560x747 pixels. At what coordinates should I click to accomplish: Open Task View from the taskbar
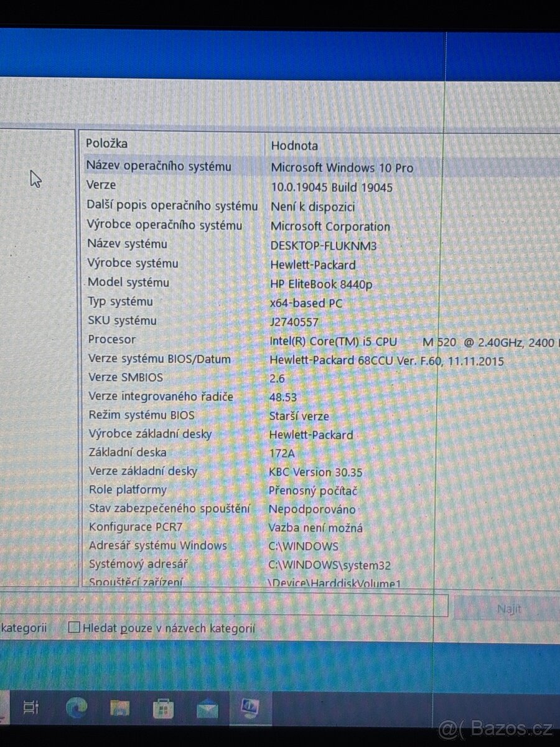click(30, 707)
